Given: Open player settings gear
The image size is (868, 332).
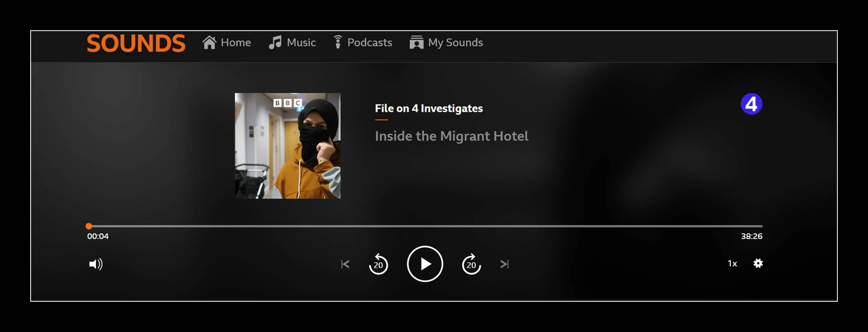Looking at the screenshot, I should [758, 263].
